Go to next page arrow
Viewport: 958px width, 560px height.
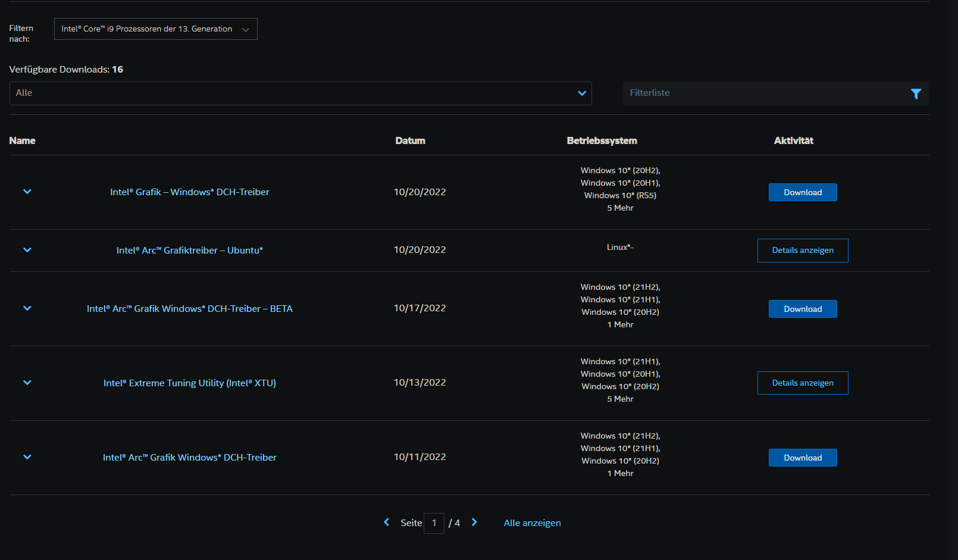coord(474,522)
